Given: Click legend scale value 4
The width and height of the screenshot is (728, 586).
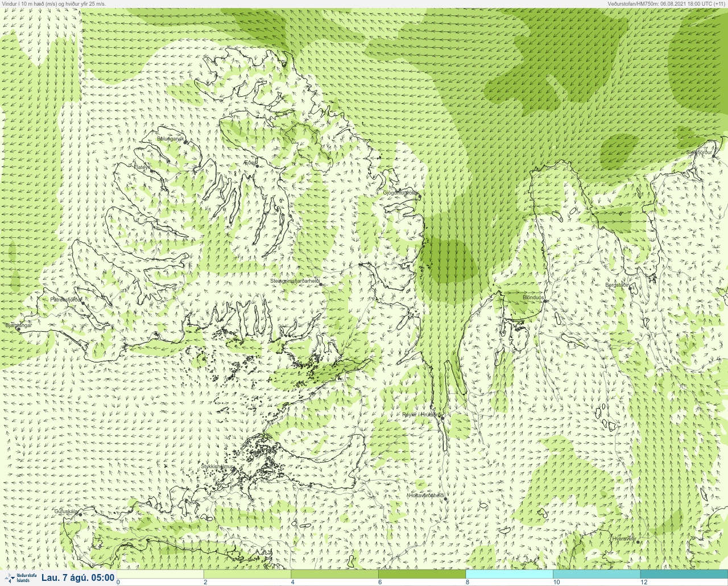Looking at the screenshot, I should (x=293, y=582).
